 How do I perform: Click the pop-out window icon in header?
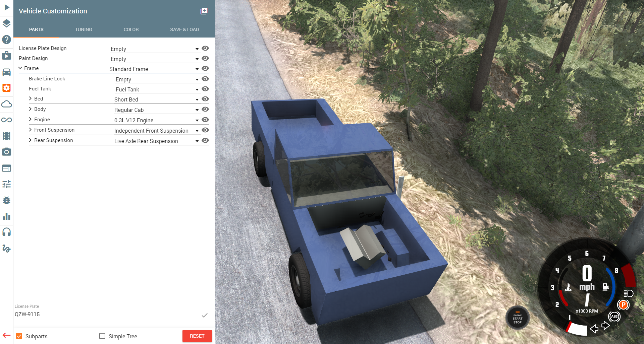204,11
